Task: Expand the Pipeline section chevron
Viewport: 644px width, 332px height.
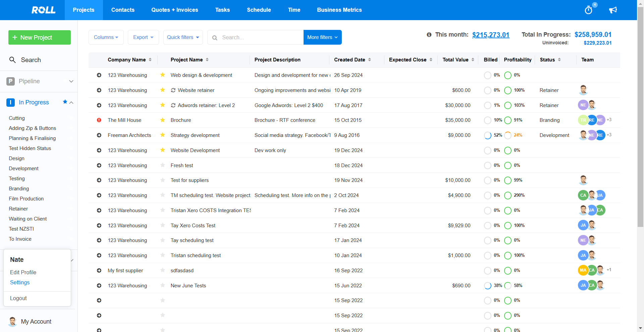Action: [x=71, y=81]
